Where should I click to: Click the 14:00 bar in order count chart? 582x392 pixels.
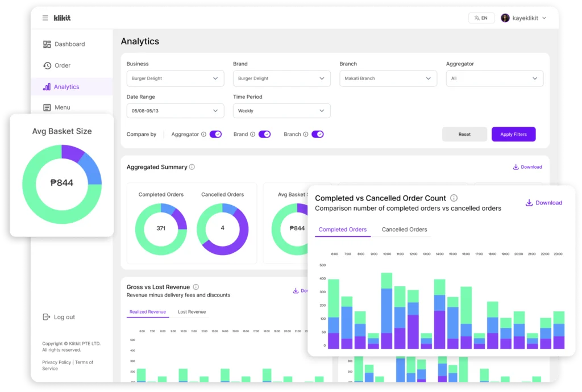click(439, 314)
